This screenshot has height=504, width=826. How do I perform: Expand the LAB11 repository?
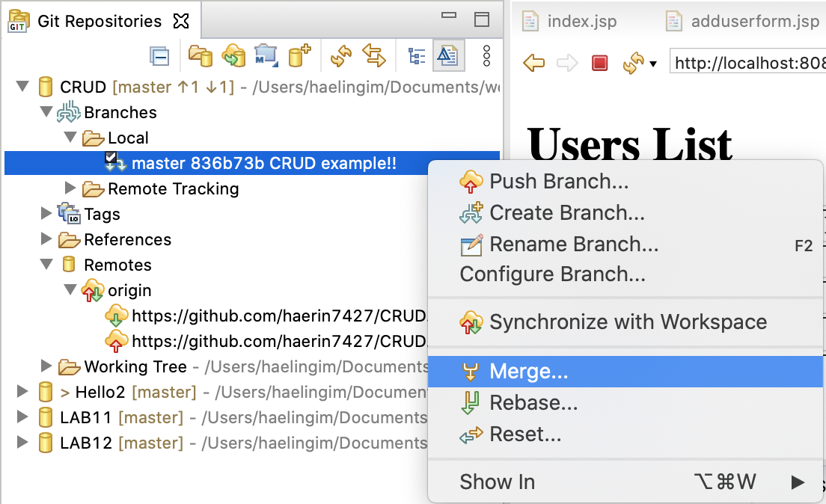(x=22, y=417)
